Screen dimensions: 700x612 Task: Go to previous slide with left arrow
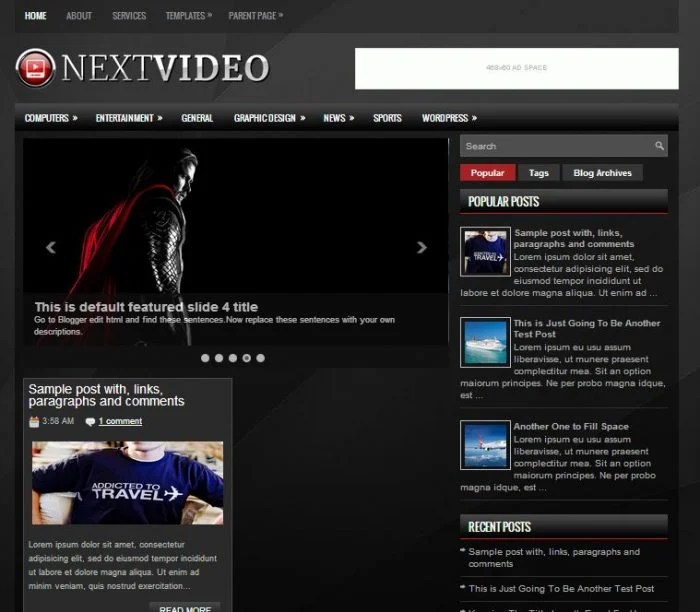(51, 247)
